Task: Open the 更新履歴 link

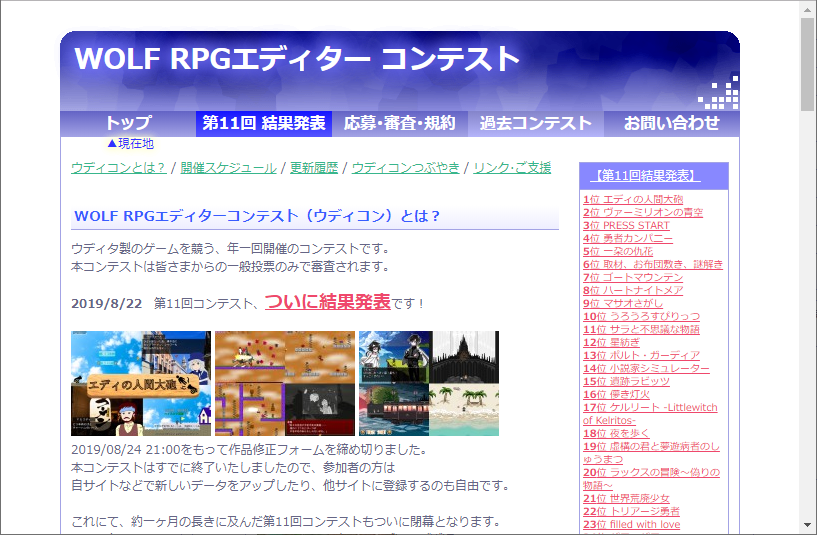Action: (x=314, y=168)
